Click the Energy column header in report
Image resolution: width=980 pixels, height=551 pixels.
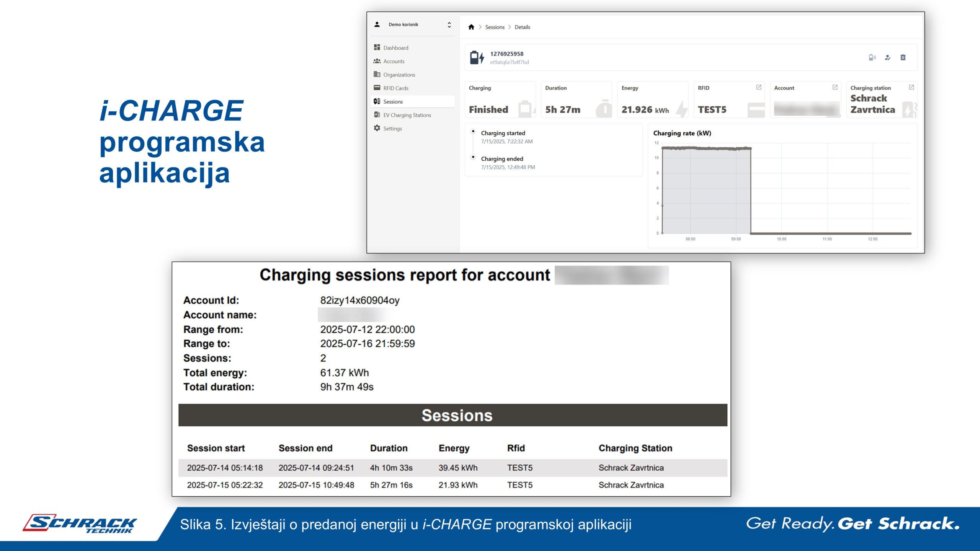click(x=454, y=448)
